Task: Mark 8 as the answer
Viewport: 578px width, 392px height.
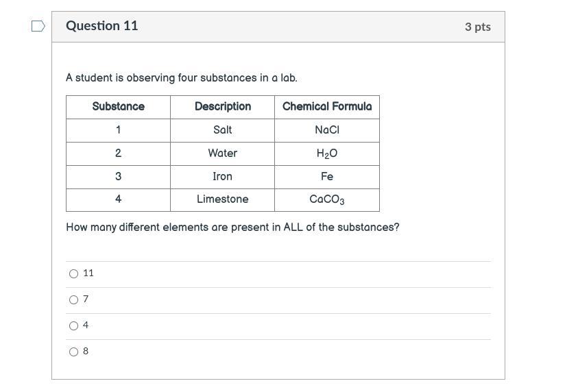Action: [x=73, y=352]
